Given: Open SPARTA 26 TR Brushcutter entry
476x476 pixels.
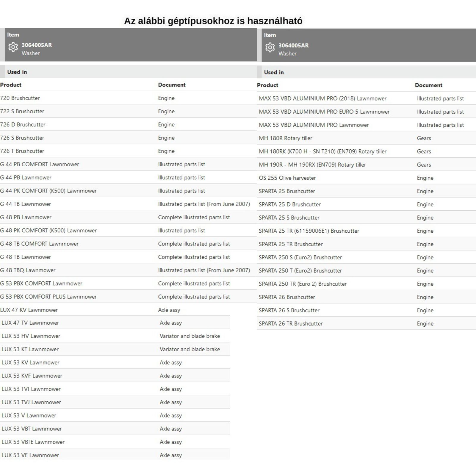Looking at the screenshot, I should (x=290, y=324).
